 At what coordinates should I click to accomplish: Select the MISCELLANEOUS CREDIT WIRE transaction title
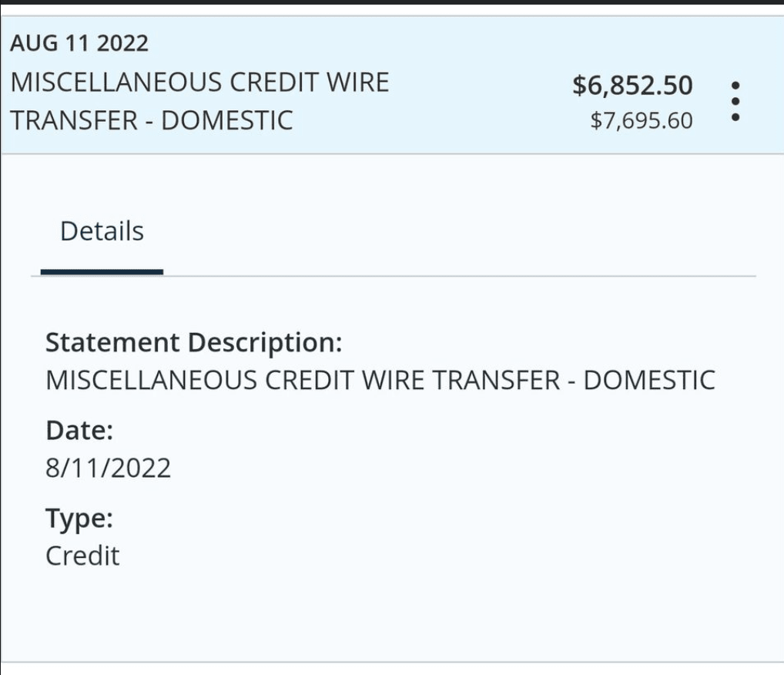pyautogui.click(x=199, y=82)
